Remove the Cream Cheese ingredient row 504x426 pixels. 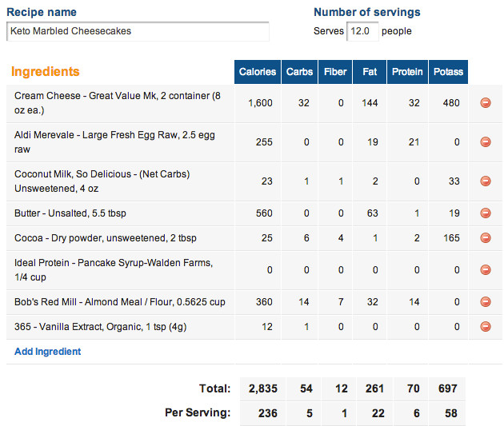coord(486,103)
